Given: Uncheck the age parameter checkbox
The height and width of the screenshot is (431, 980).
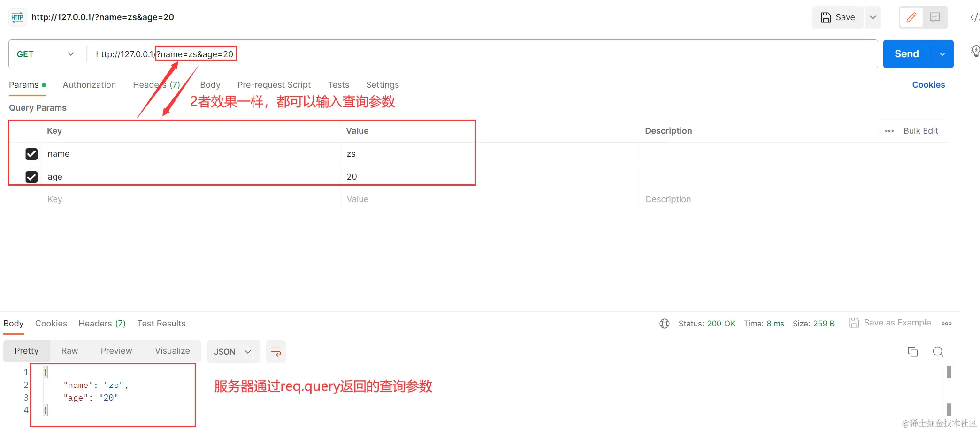Looking at the screenshot, I should [31, 177].
